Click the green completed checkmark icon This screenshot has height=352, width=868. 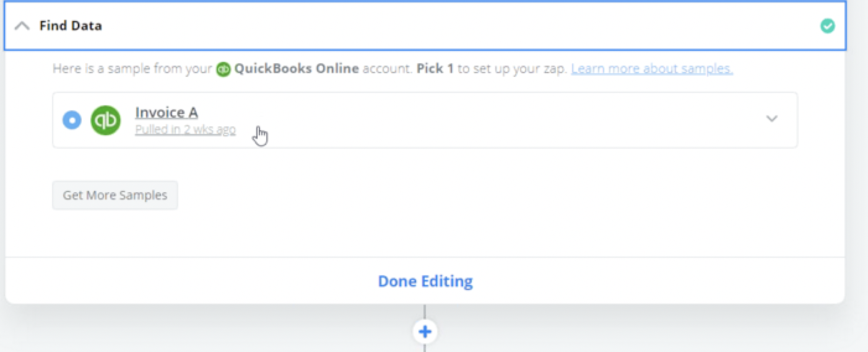827,26
